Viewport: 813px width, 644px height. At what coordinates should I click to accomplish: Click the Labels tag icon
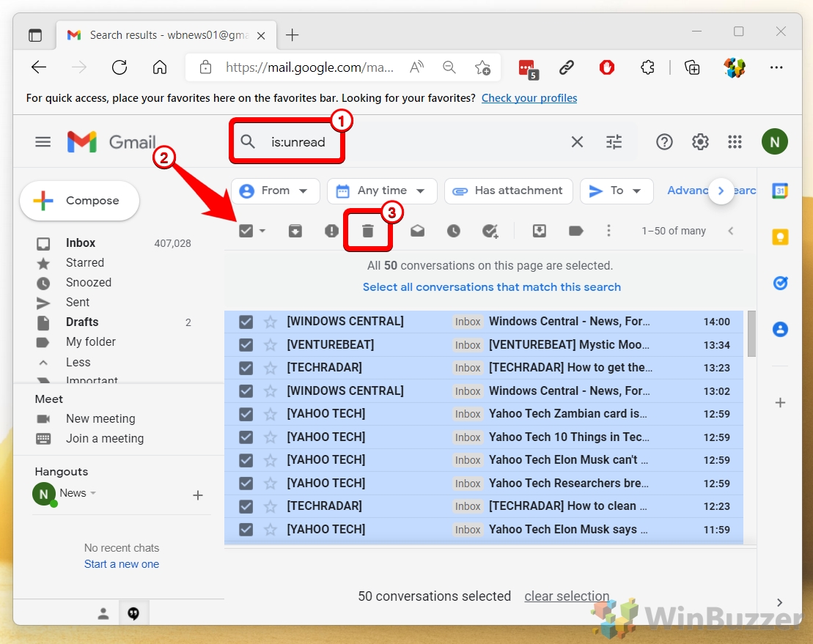coord(576,231)
